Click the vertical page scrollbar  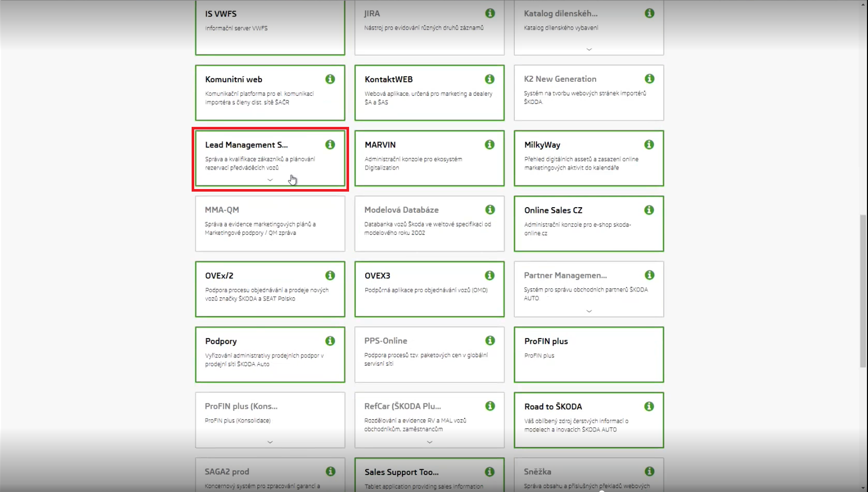(863, 290)
